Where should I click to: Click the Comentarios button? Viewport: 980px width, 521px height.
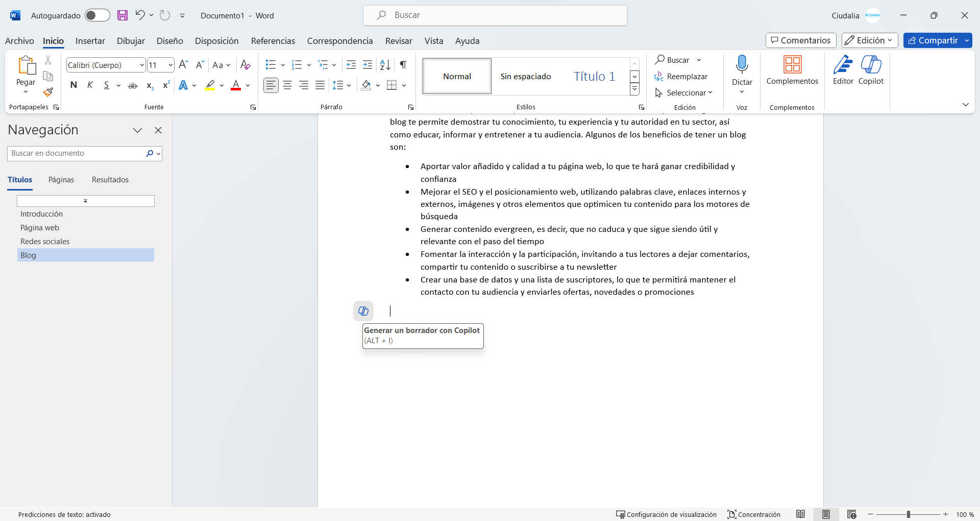[800, 40]
